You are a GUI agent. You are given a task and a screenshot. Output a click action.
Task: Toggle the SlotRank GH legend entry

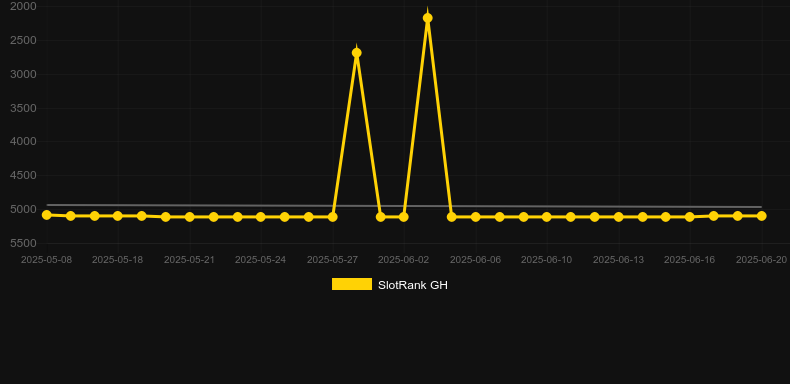click(x=389, y=285)
